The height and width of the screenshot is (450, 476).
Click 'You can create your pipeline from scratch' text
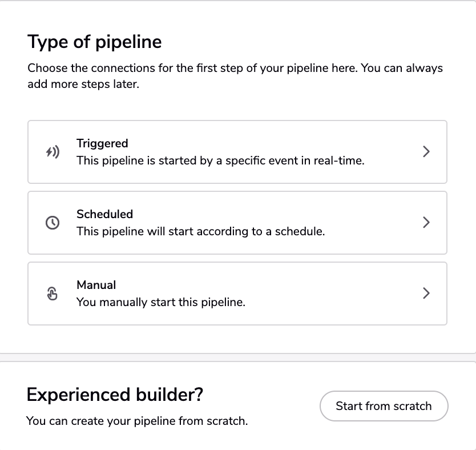(137, 421)
